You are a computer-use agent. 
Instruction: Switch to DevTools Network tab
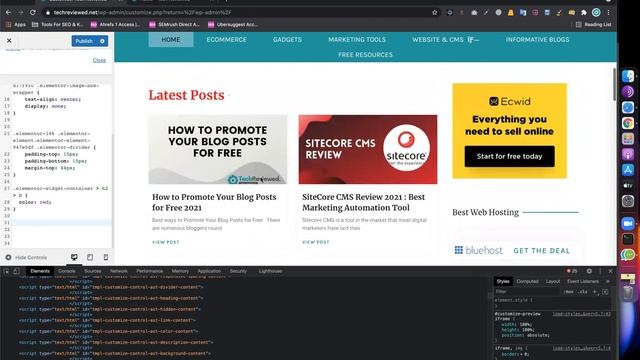click(119, 271)
